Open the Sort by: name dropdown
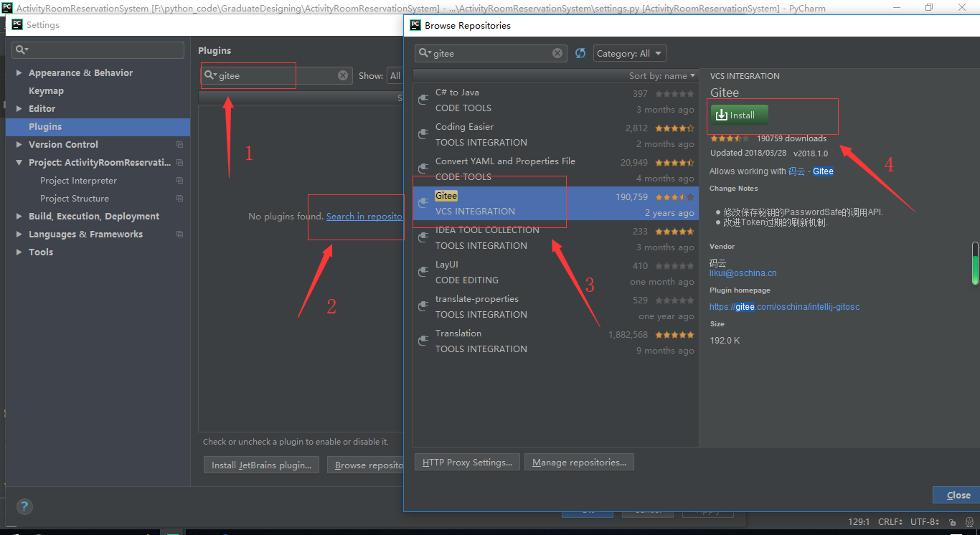This screenshot has width=980, height=535. [661, 75]
